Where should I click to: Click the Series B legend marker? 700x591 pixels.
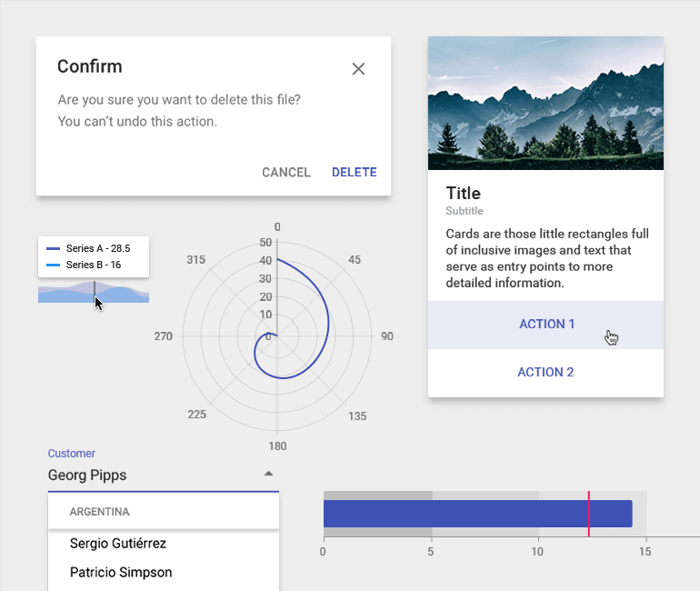[53, 265]
